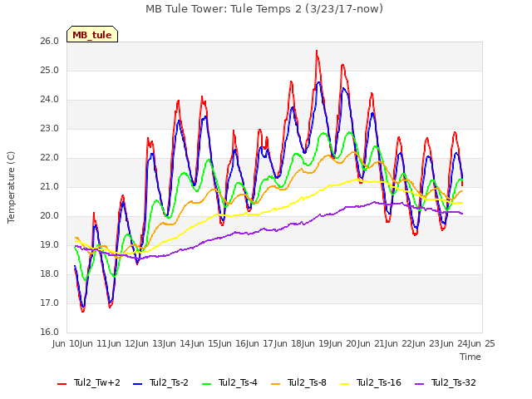Click the red Tul2_Tw+2 legend swatch
Image resolution: width=532 pixels, height=399 pixels.
tap(62, 384)
